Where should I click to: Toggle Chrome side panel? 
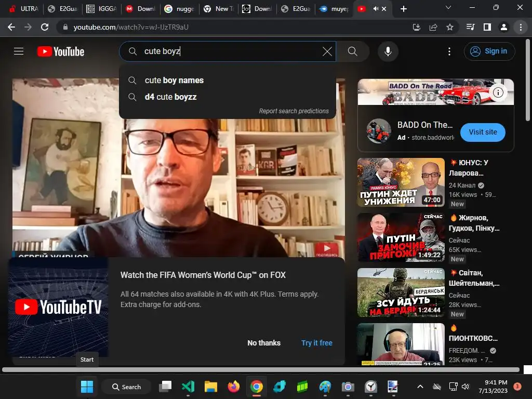pyautogui.click(x=487, y=27)
